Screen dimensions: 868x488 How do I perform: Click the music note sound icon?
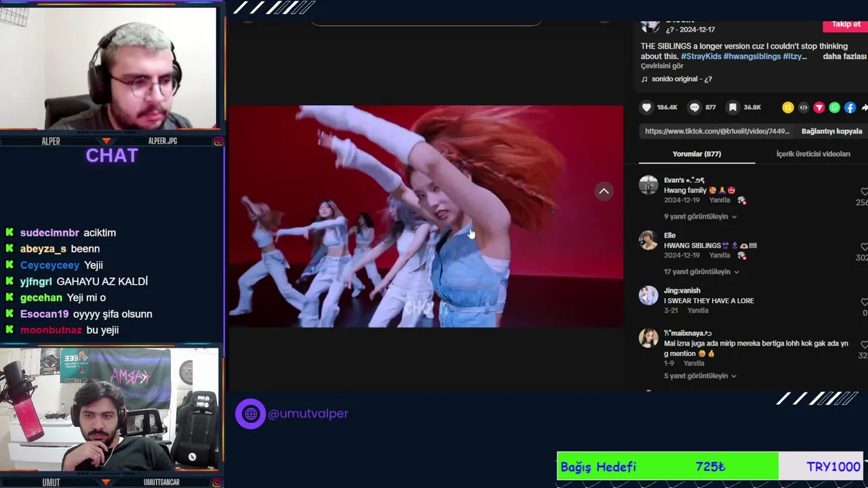click(x=644, y=79)
